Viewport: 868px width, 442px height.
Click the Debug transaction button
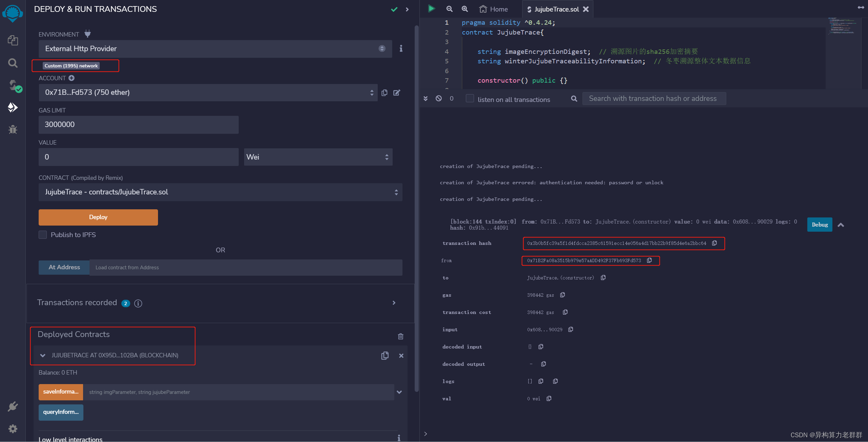point(820,225)
